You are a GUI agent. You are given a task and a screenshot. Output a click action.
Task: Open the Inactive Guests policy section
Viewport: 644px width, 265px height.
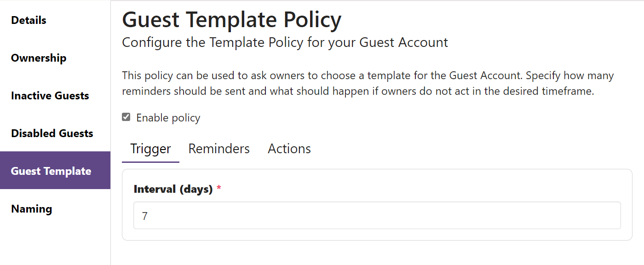click(x=50, y=95)
